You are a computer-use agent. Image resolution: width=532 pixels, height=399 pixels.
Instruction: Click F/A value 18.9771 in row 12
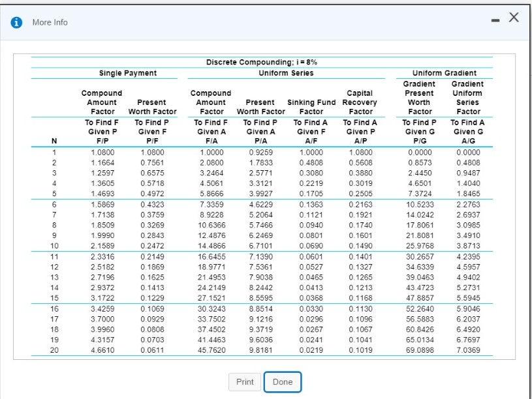[211, 267]
